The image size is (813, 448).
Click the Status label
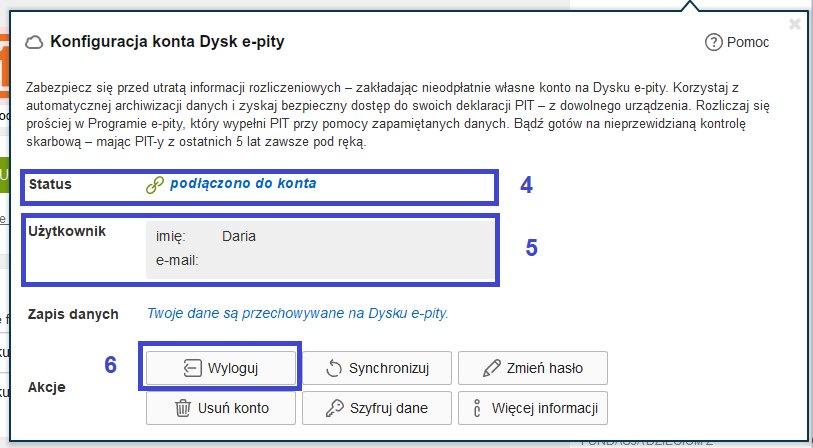coord(51,185)
